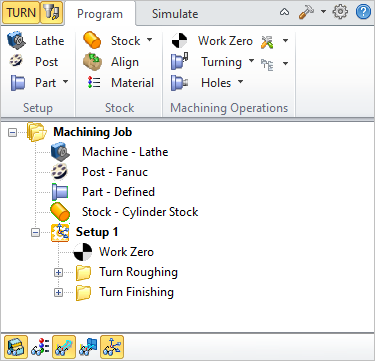Toggle blue part visibility in bottom toolbar
Image resolution: width=375 pixels, height=361 pixels.
[x=88, y=347]
